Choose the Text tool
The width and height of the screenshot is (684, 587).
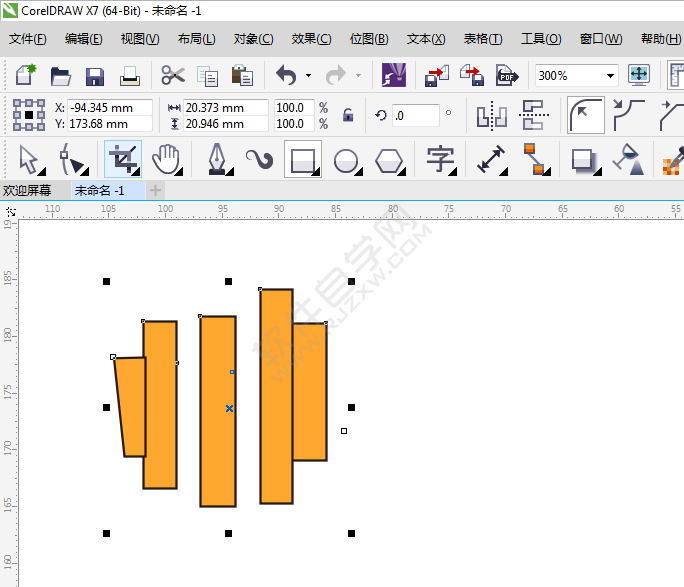pos(440,159)
